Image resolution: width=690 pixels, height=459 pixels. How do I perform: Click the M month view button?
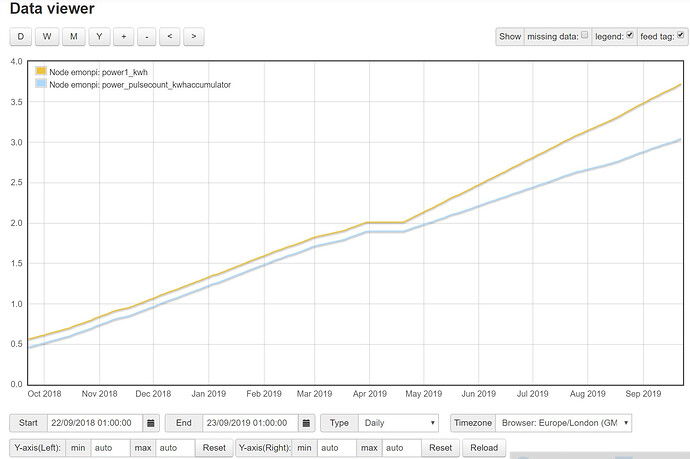pos(73,37)
